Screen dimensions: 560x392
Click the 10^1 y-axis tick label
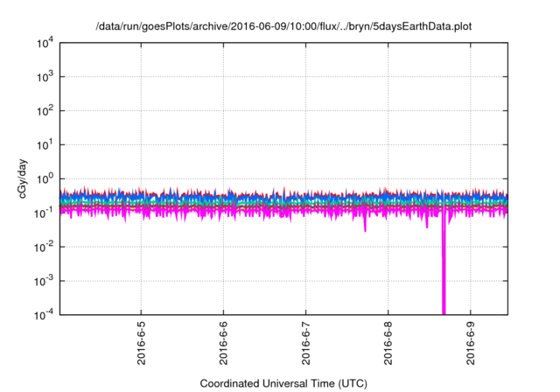[x=45, y=144]
